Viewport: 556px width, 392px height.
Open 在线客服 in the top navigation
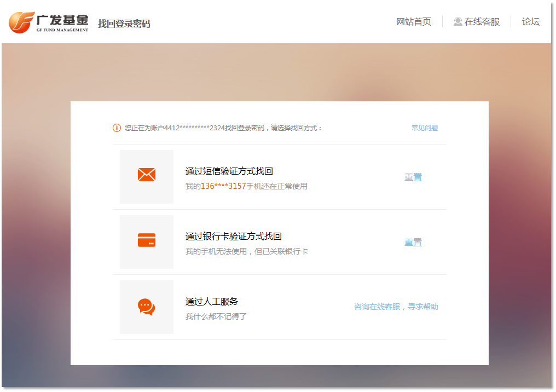pyautogui.click(x=482, y=22)
